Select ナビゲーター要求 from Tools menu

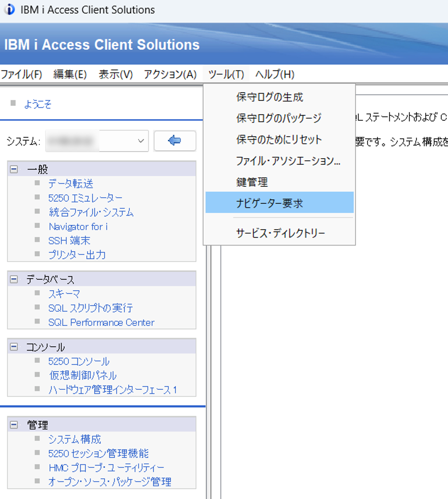pos(269,203)
